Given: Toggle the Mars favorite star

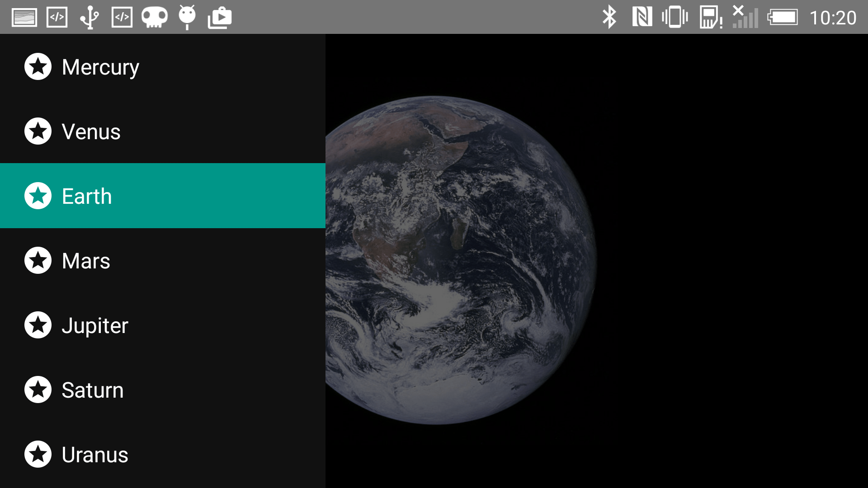Looking at the screenshot, I should pos(38,260).
